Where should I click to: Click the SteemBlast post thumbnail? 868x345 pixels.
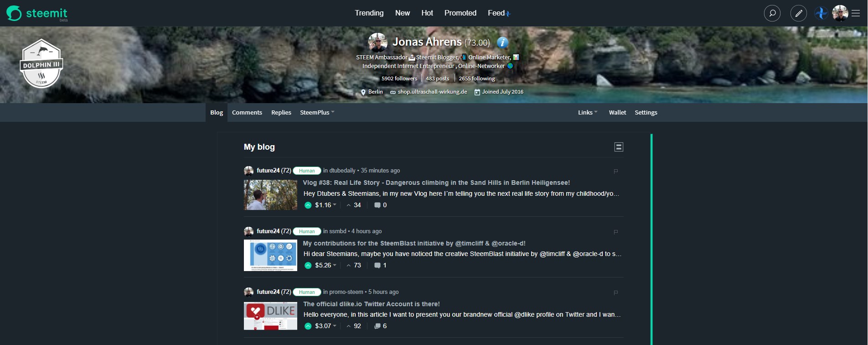point(270,256)
